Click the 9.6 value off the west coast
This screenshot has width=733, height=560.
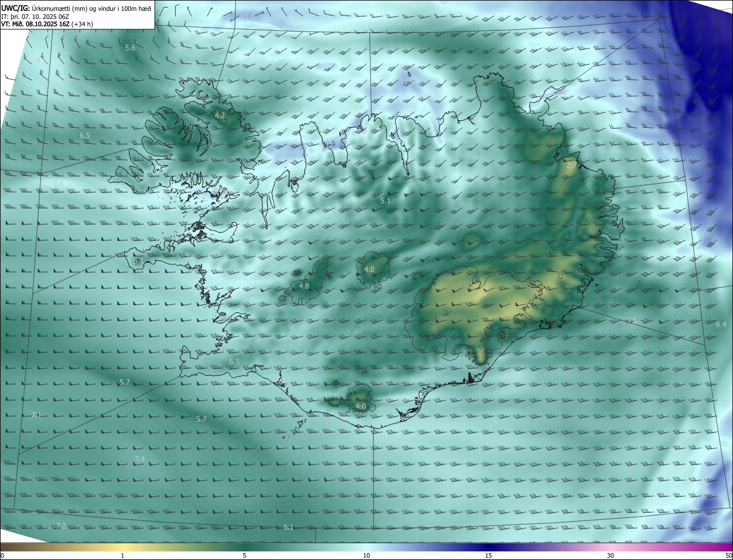(x=58, y=183)
